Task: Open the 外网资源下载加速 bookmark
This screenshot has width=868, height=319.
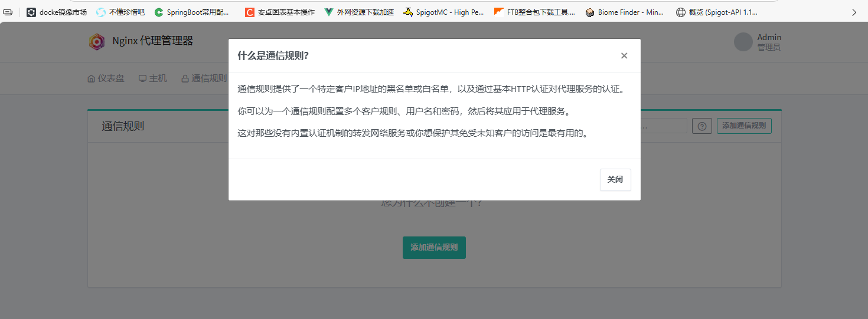Action: point(359,12)
